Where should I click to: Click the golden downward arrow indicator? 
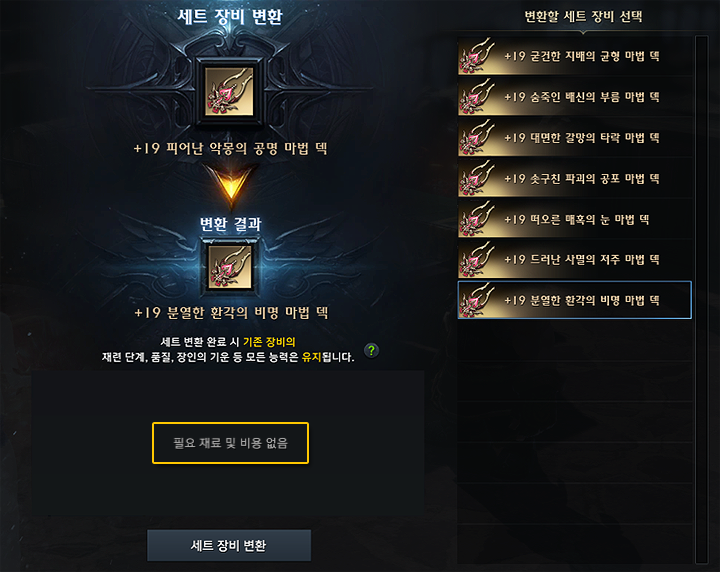(x=231, y=187)
